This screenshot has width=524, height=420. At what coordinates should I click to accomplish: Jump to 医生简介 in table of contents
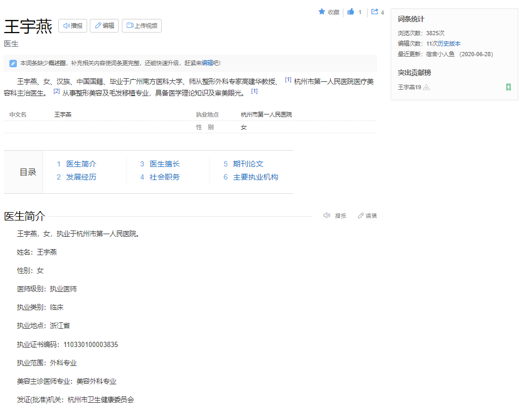[x=81, y=164]
